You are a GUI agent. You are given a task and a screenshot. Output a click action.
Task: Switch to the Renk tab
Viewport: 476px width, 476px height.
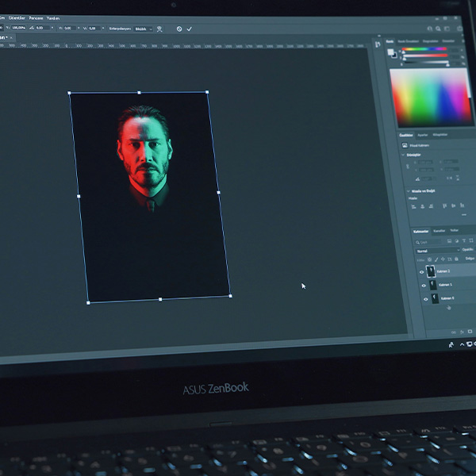coord(390,41)
